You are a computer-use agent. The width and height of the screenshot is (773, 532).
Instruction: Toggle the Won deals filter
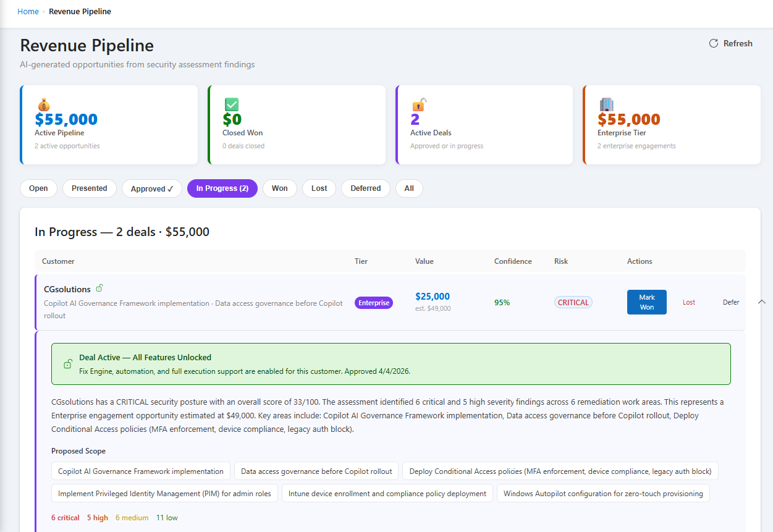pyautogui.click(x=279, y=188)
